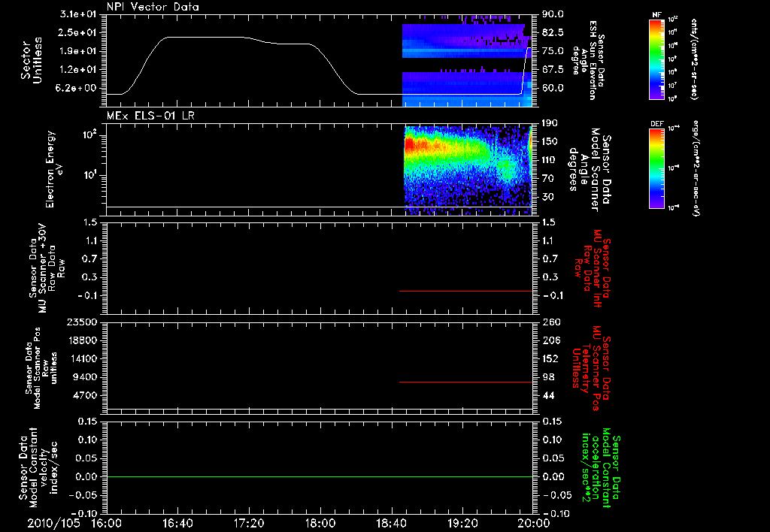This screenshot has height=532, width=770.
Task: Click the "75.0" elevation angle tick value
Action: [553, 51]
